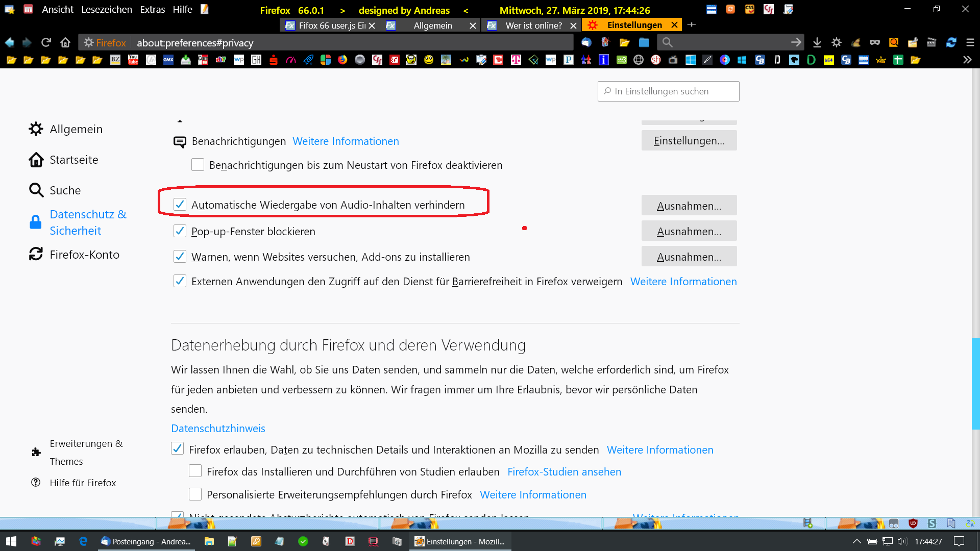
Task: Click the Hilfe für Firefox question icon
Action: click(36, 483)
